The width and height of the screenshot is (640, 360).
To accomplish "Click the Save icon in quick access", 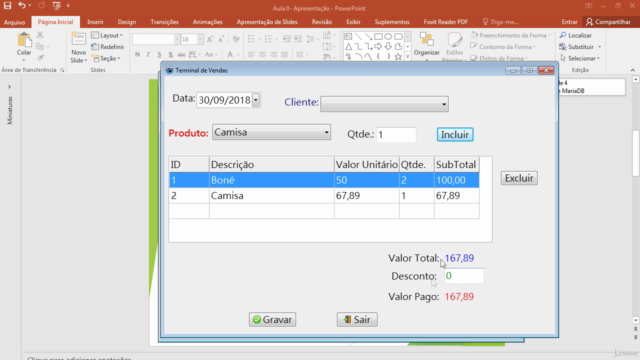I will click(x=7, y=6).
